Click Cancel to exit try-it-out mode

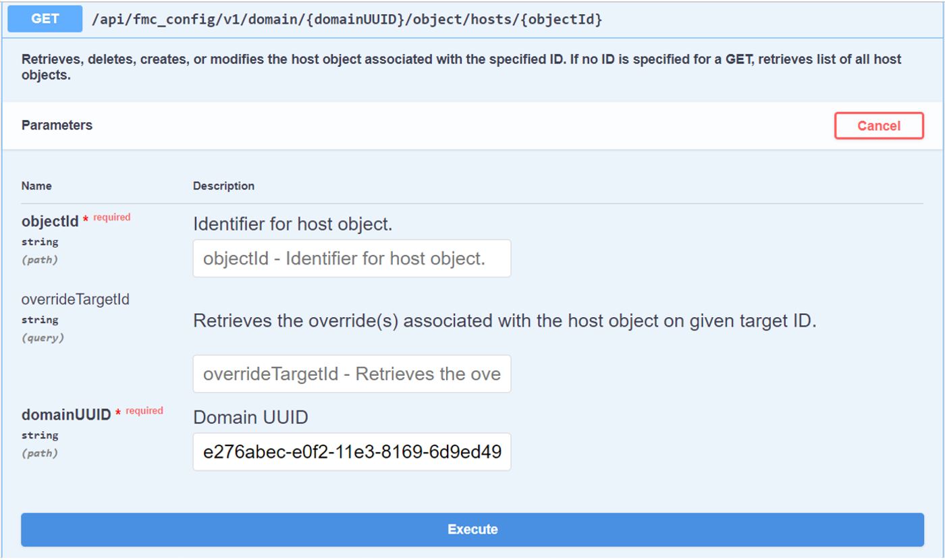pyautogui.click(x=878, y=125)
